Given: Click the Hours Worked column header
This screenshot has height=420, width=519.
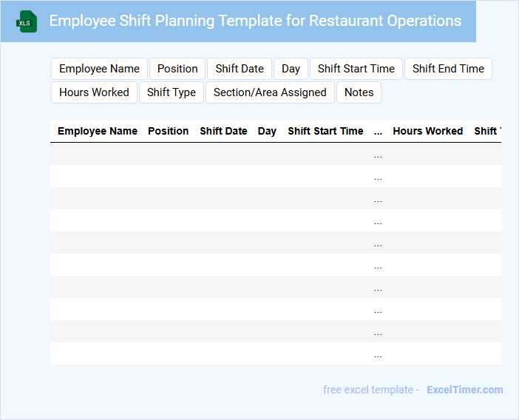Looking at the screenshot, I should 427,131.
